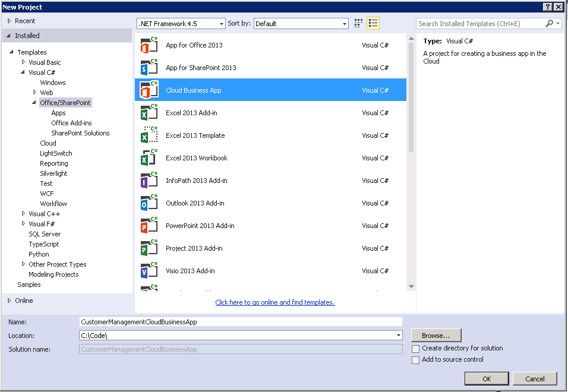Screen dimensions: 568x392
Task: Check Add to source control
Action: tap(416, 360)
